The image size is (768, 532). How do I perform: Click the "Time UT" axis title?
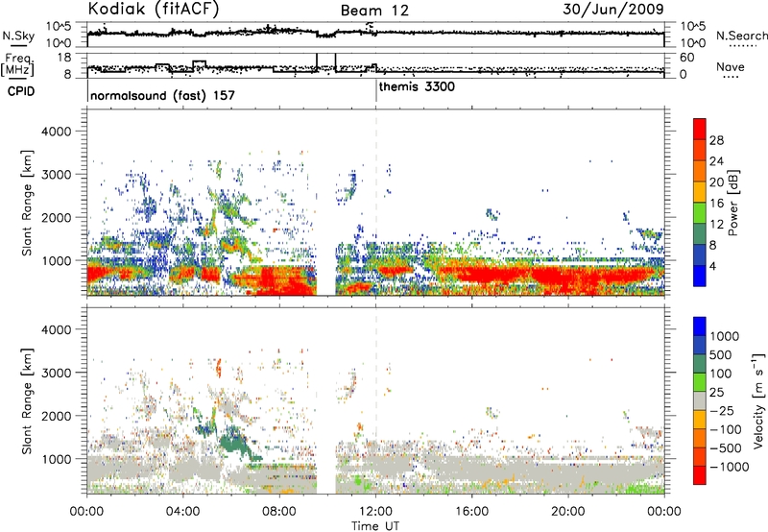click(x=375, y=525)
